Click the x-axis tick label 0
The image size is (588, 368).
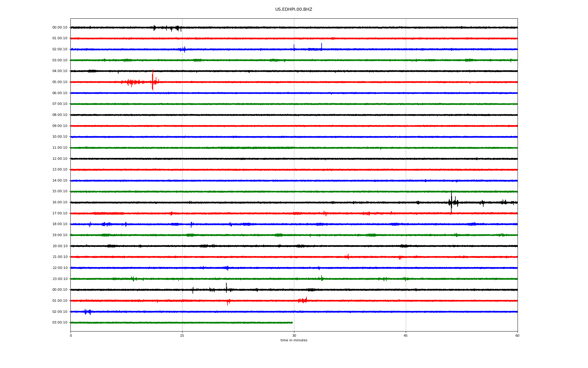coord(71,336)
